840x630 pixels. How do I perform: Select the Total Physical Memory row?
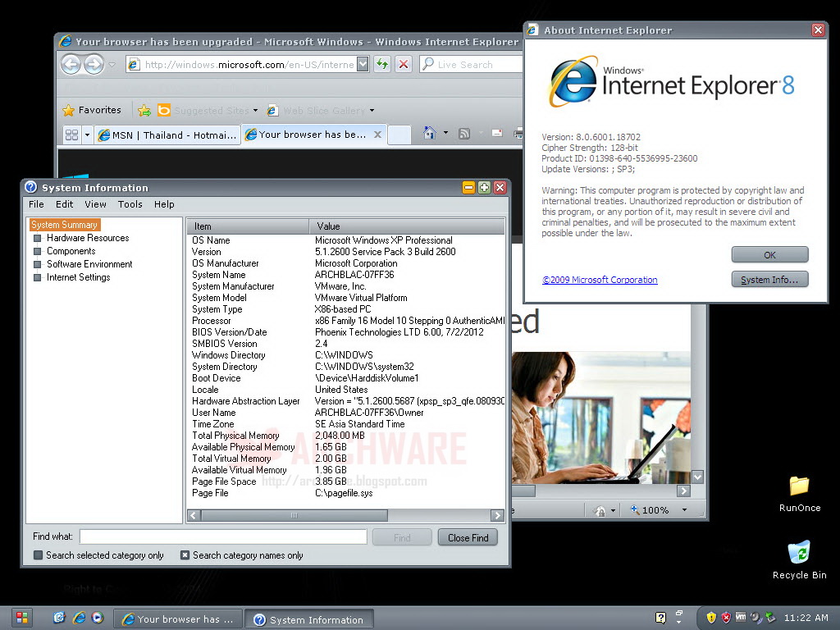[346, 436]
